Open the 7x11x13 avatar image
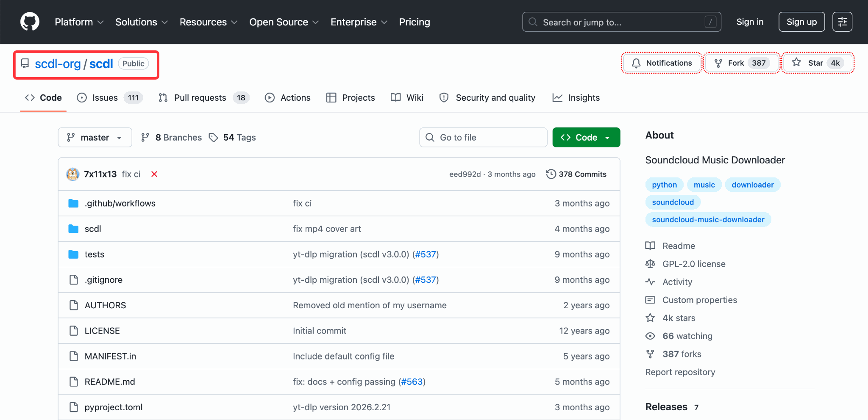 click(x=73, y=174)
